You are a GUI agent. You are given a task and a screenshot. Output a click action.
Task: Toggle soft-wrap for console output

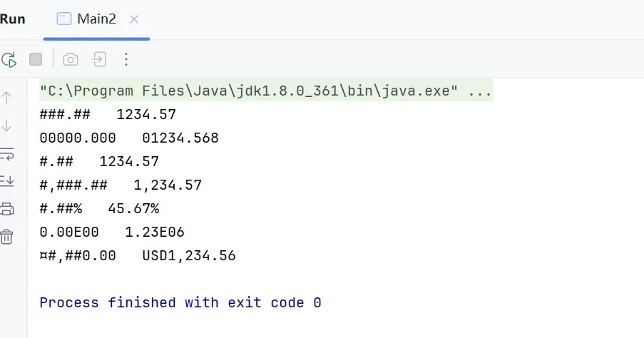pos(7,154)
